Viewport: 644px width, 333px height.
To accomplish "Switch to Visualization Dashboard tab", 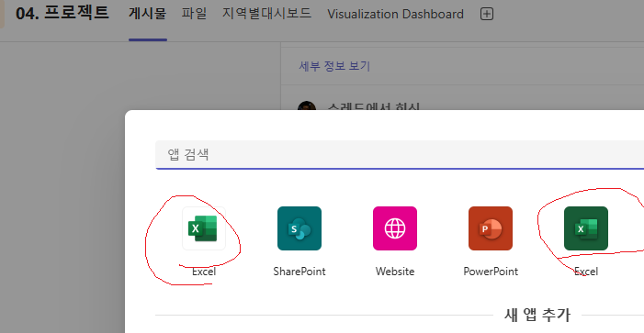I will [x=395, y=14].
